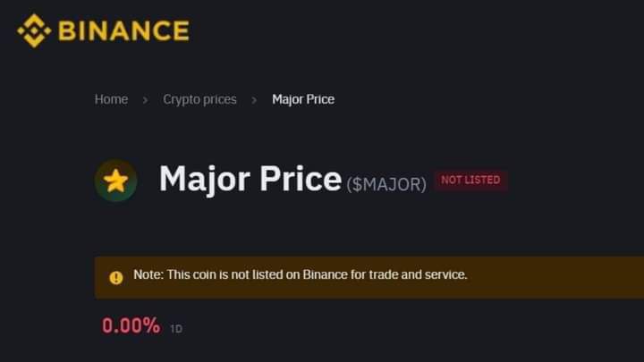This screenshot has width=644, height=362.
Task: Click the chevron after Home breadcrumb
Action: [x=145, y=100]
